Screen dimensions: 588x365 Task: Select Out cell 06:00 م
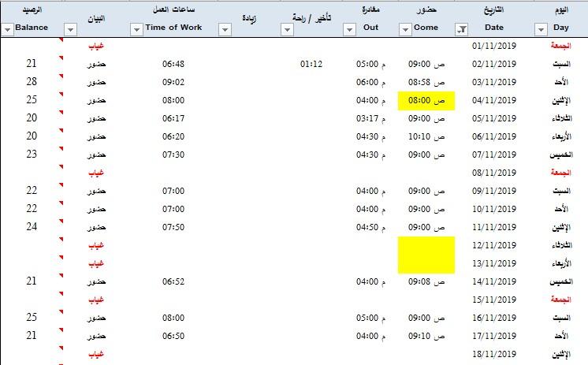[370, 82]
